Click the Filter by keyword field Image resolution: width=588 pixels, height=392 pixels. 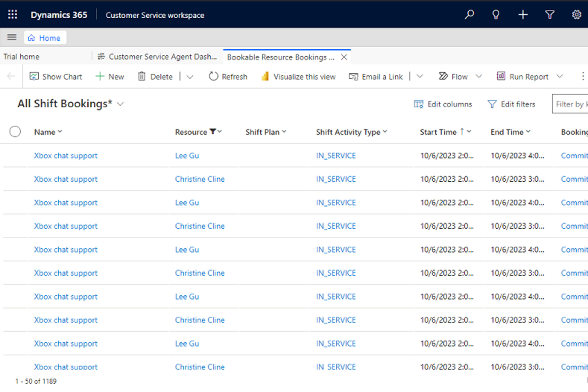[x=570, y=104]
